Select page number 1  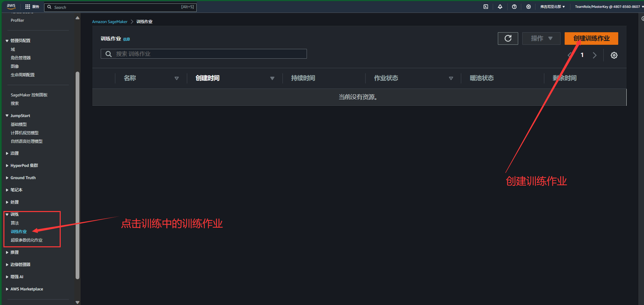(x=582, y=55)
